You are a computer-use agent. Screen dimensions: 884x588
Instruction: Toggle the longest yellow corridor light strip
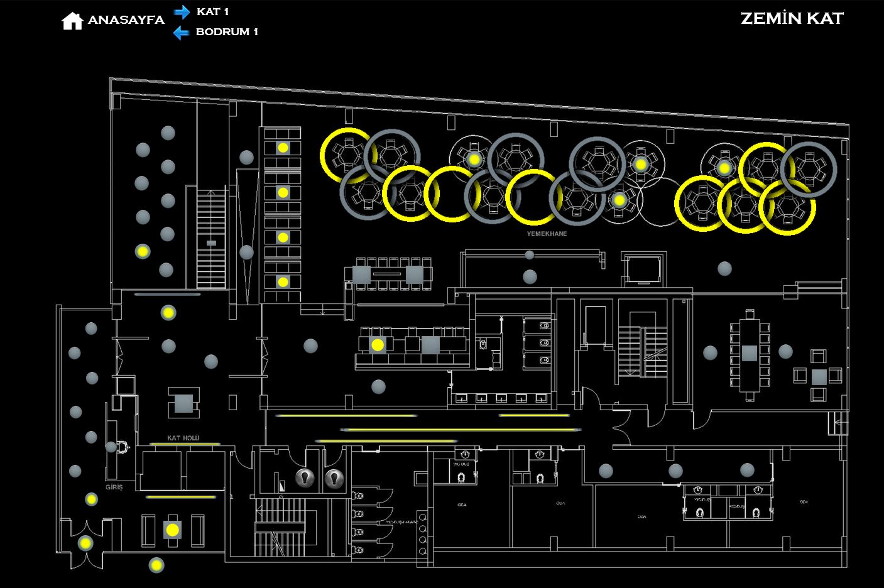[x=461, y=430]
